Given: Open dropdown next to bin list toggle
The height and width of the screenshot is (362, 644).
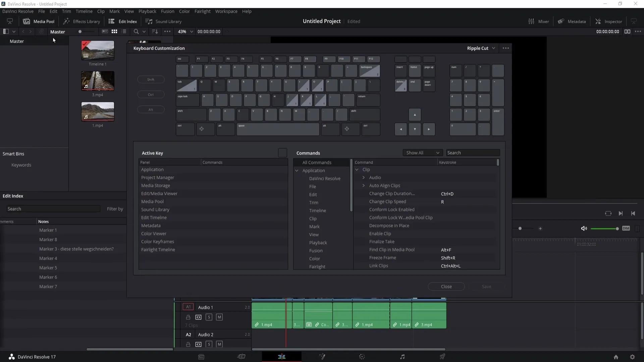Looking at the screenshot, I should click(14, 32).
